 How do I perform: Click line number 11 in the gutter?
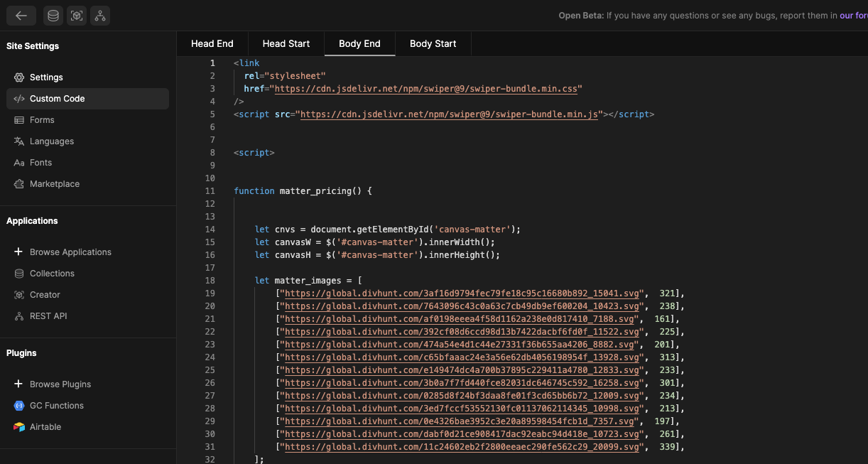point(210,191)
